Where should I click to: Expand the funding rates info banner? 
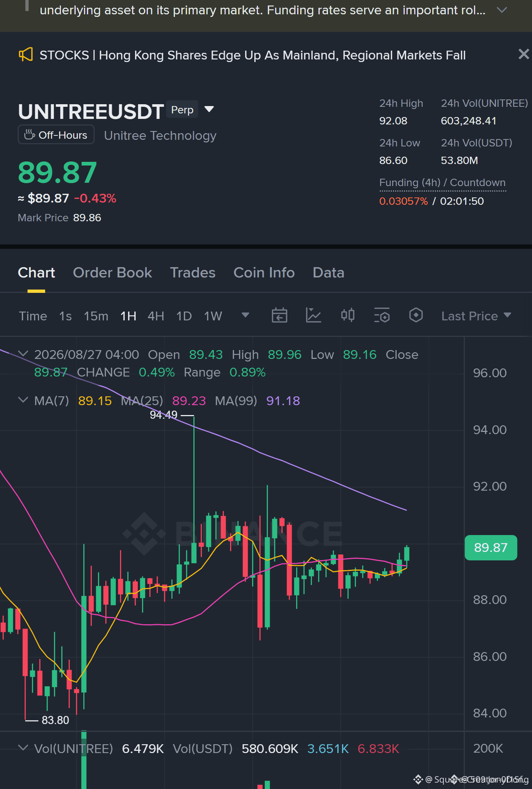pos(502,10)
